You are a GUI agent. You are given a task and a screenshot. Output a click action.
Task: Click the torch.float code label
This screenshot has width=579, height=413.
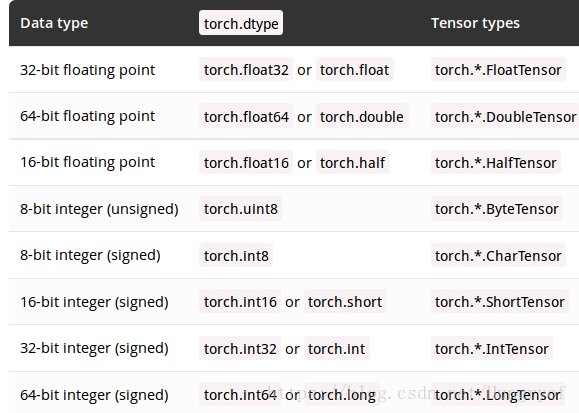tap(354, 69)
